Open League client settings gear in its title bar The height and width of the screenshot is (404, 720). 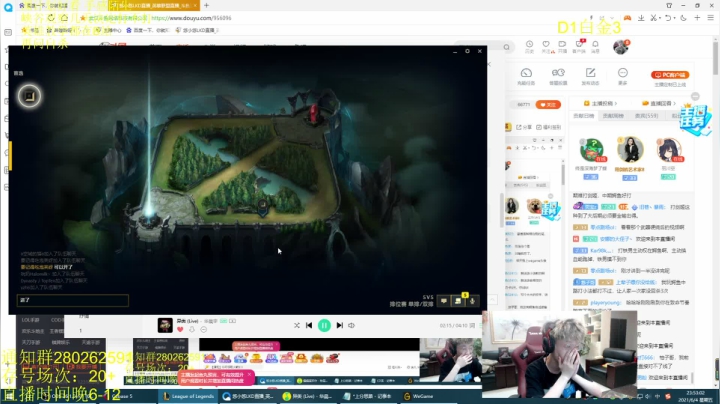(x=467, y=51)
